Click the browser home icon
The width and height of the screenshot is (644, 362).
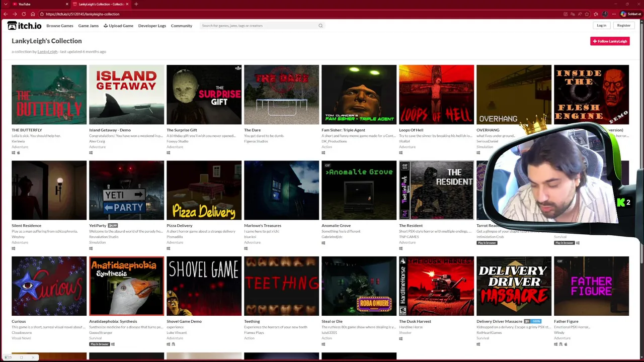coord(33,14)
